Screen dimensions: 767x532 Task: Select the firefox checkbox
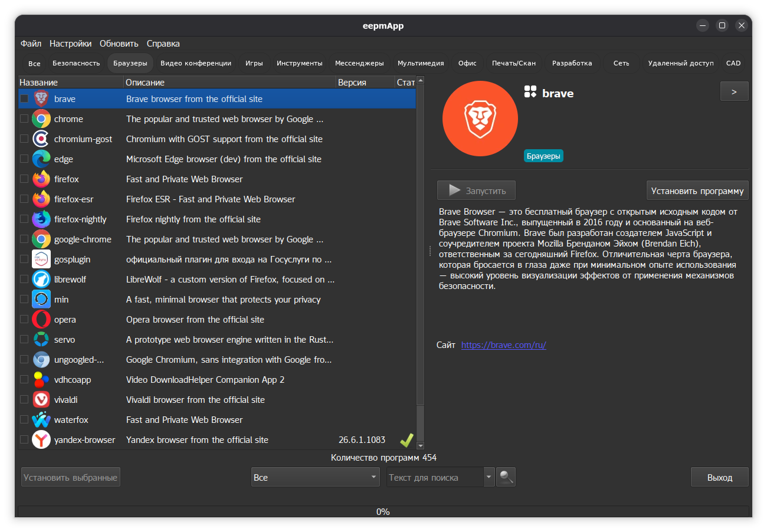pos(24,179)
